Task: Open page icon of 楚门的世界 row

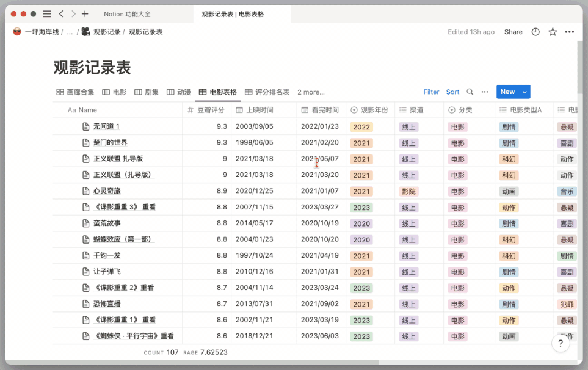Action: pyautogui.click(x=86, y=143)
